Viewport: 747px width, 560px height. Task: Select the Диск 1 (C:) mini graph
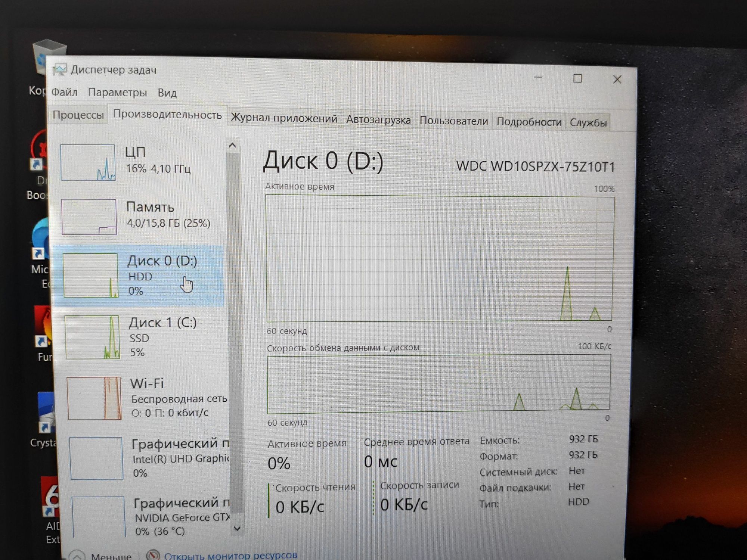click(92, 337)
